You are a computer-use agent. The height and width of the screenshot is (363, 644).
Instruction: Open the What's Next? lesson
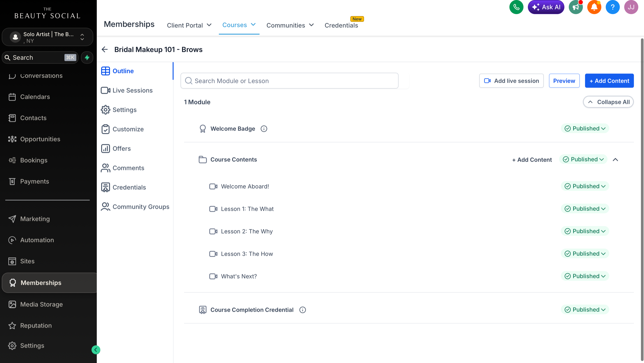point(239,276)
